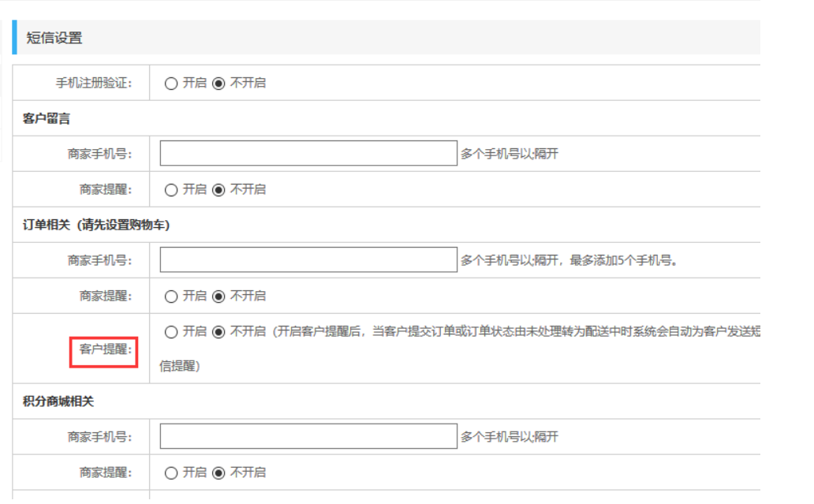The height and width of the screenshot is (504, 814).
Task: Click the 手机注册验证 label
Action: pyautogui.click(x=94, y=83)
